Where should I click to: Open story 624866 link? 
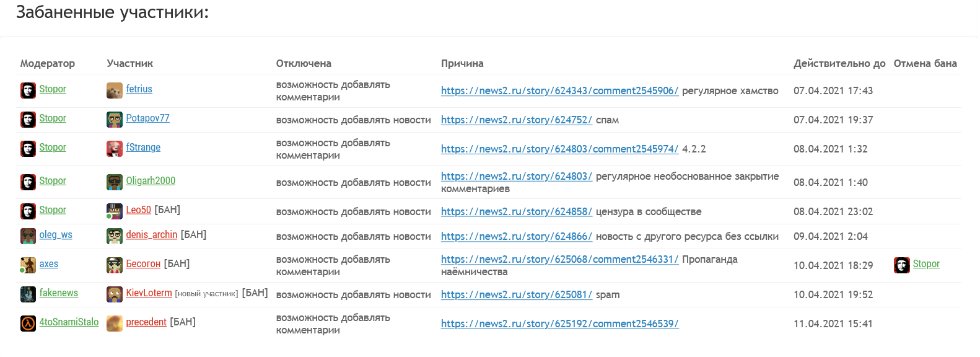(516, 236)
